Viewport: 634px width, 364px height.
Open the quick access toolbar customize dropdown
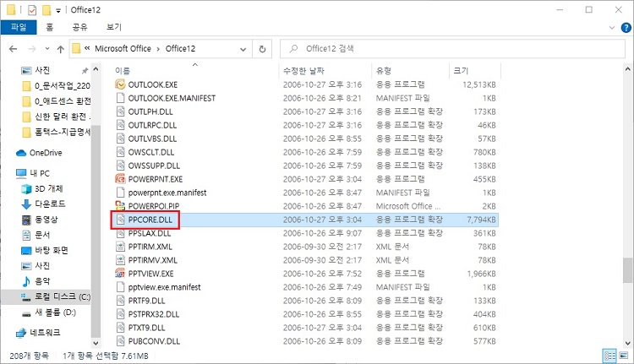click(x=58, y=10)
